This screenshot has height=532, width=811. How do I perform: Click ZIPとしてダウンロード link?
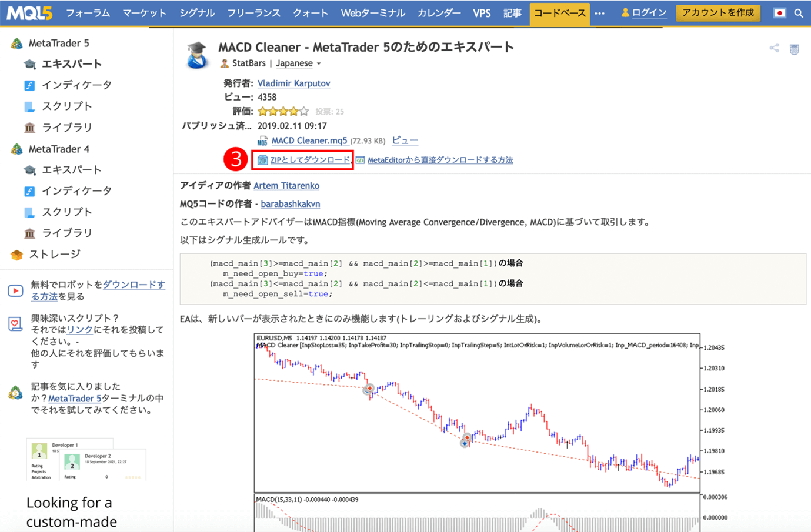[x=310, y=160]
